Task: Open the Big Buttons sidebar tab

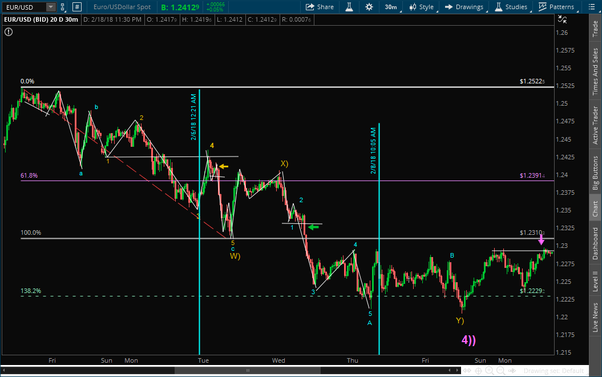Action: (x=595, y=173)
